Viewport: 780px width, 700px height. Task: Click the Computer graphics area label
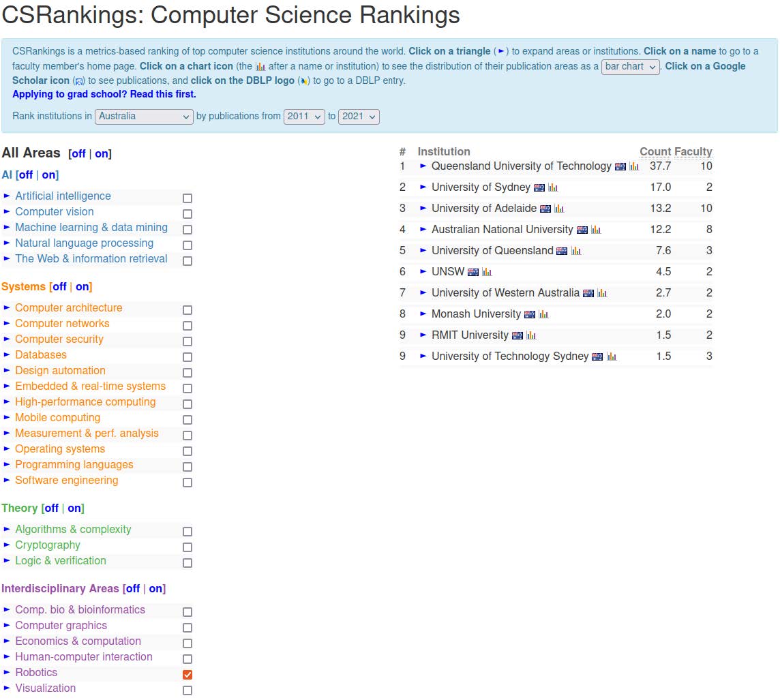[61, 626]
